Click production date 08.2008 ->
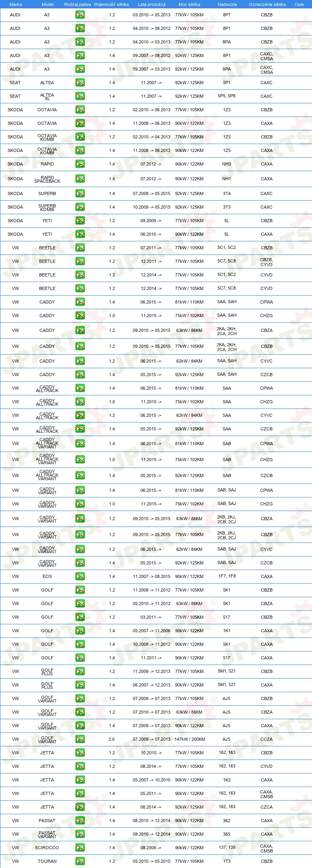The height and width of the screenshot is (868, 312). coord(151,848)
